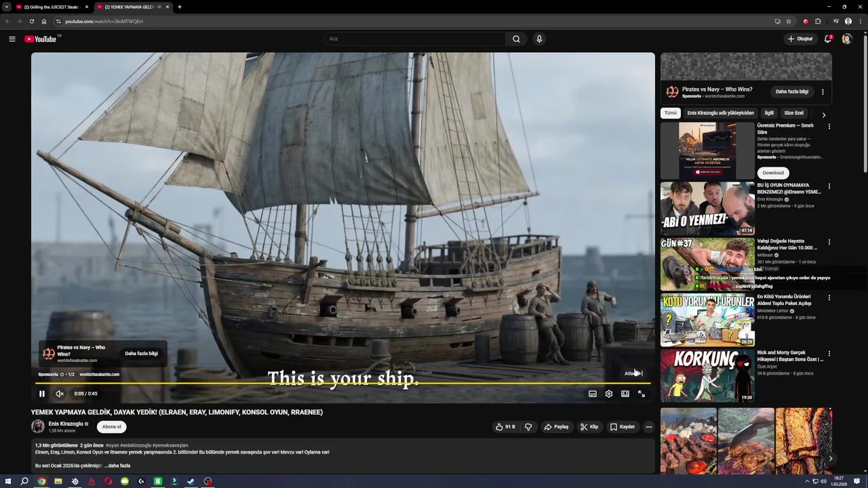This screenshot has width=868, height=488.
Task: Select the Tümü filter chip
Action: 671,113
